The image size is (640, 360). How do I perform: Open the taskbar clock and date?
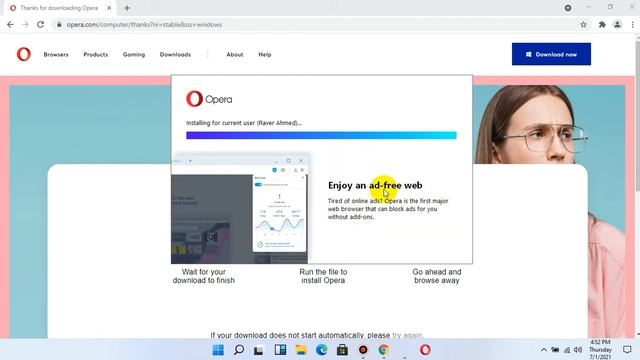tap(600, 349)
